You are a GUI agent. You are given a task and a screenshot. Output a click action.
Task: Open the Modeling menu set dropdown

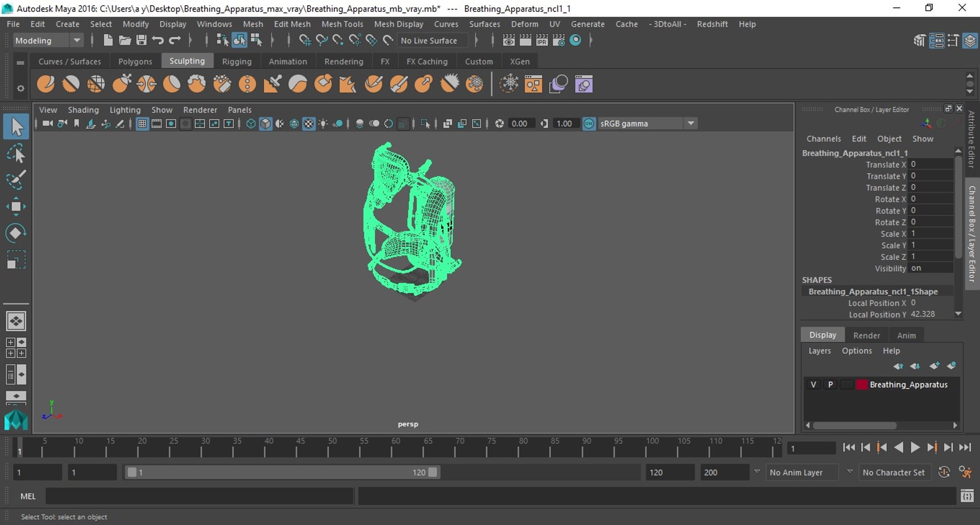coord(47,40)
